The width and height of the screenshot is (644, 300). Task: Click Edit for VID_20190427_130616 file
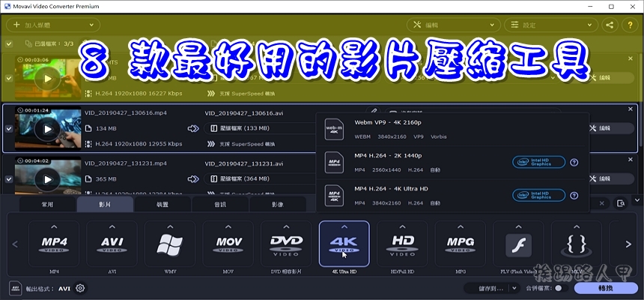click(x=610, y=128)
